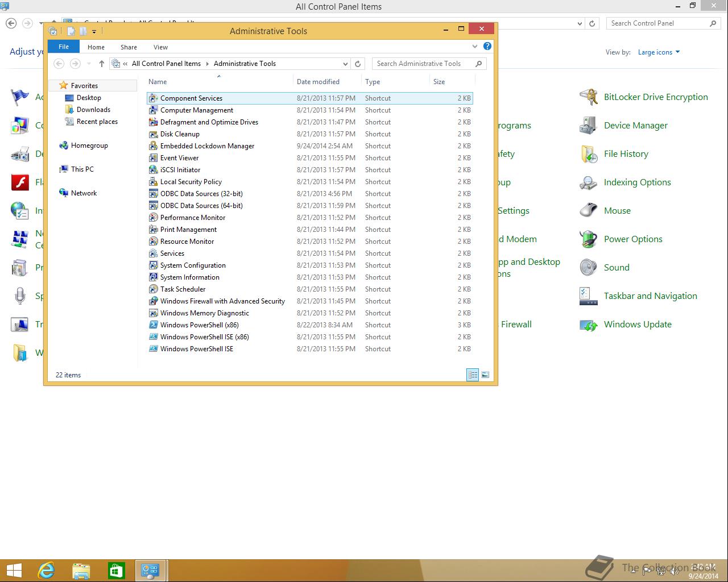Select Embedded Lockdown Manager row
This screenshot has width=728, height=582.
pyautogui.click(x=310, y=146)
